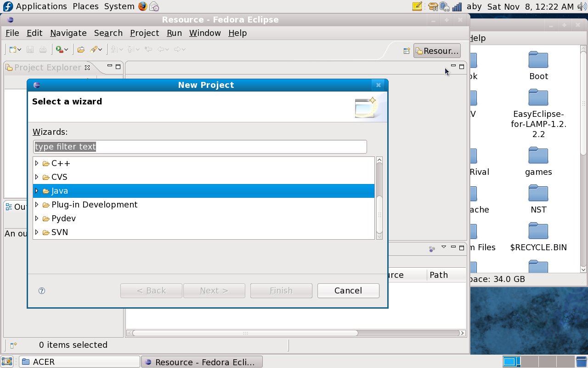Minimize the Project Explorer view

pos(110,66)
